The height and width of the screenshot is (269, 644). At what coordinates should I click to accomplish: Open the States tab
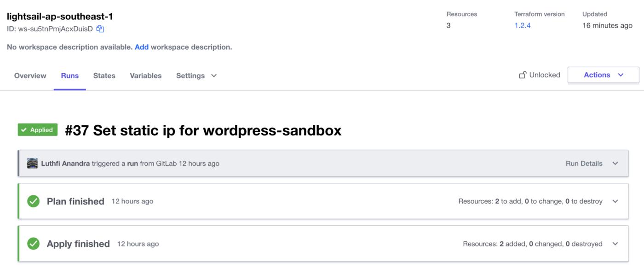pos(104,76)
